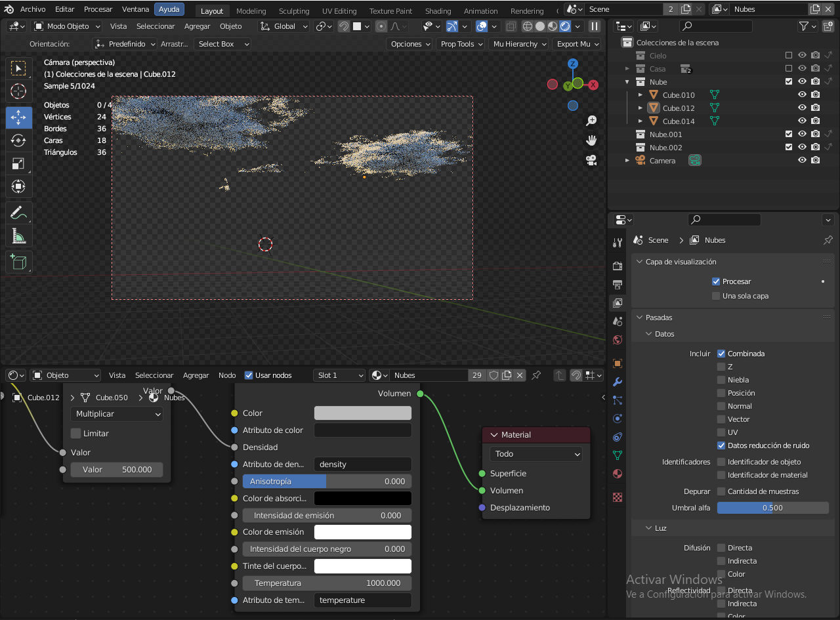The height and width of the screenshot is (620, 840).
Task: Uncheck Datos reducción de ruido
Action: pos(721,445)
